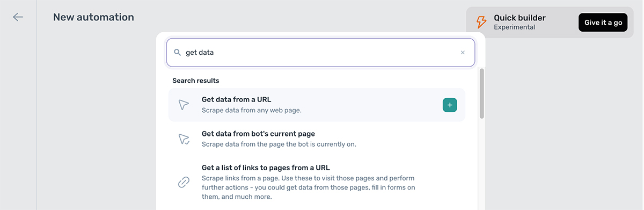The height and width of the screenshot is (210, 644).
Task: Click the 'Scrape data from the page the bot' description
Action: [x=279, y=144]
